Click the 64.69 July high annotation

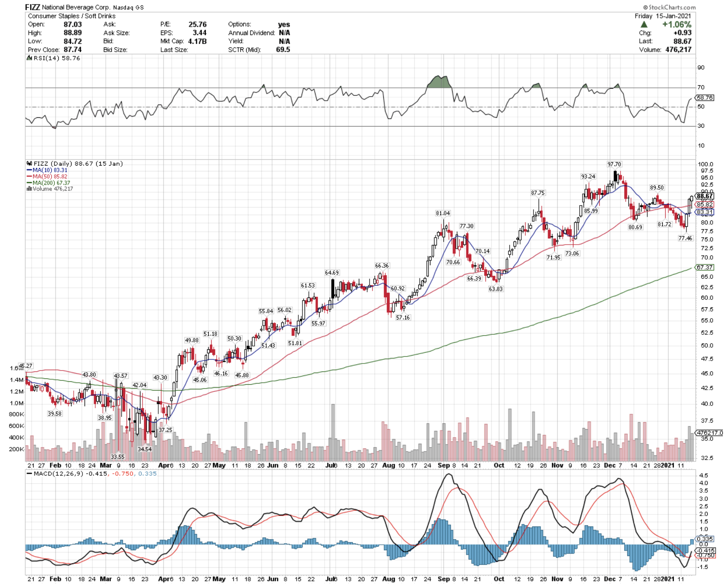[332, 273]
